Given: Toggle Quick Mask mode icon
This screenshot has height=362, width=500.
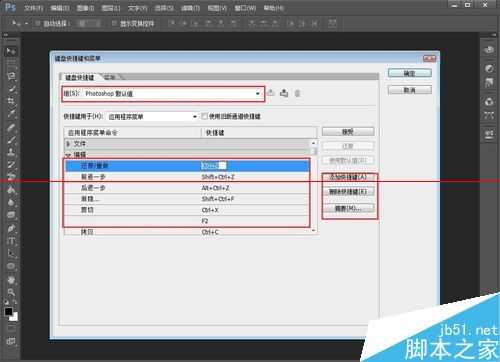Looking at the screenshot, I should (x=11, y=328).
